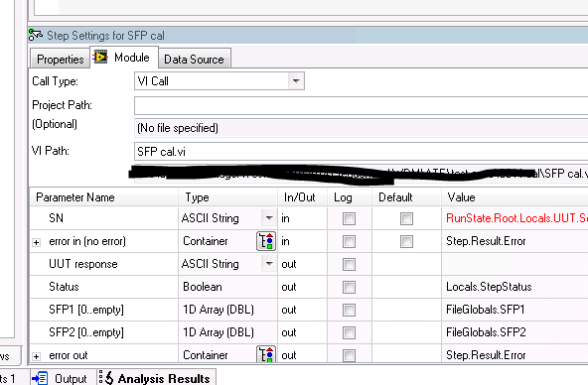Click the FileGlobals.SFP1 value cell
This screenshot has width=588, height=385.
pos(515,310)
